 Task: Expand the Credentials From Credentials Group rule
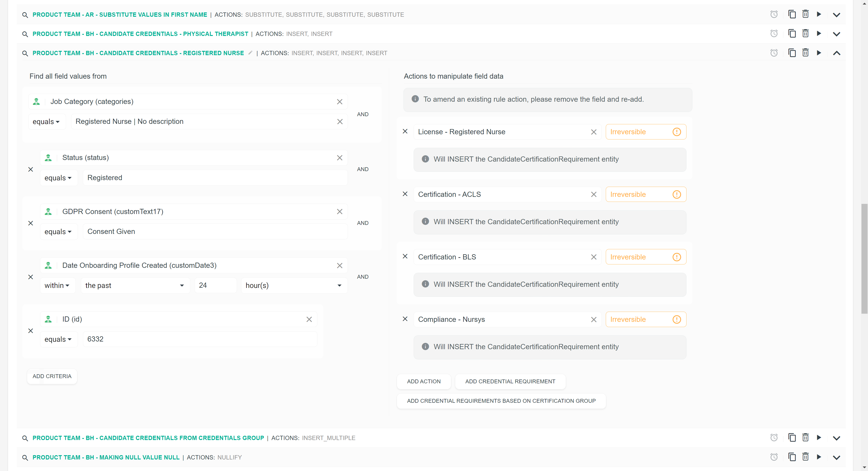[x=837, y=438]
